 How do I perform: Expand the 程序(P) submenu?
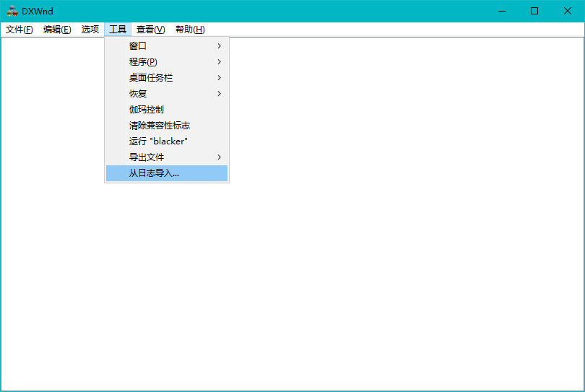pos(167,62)
